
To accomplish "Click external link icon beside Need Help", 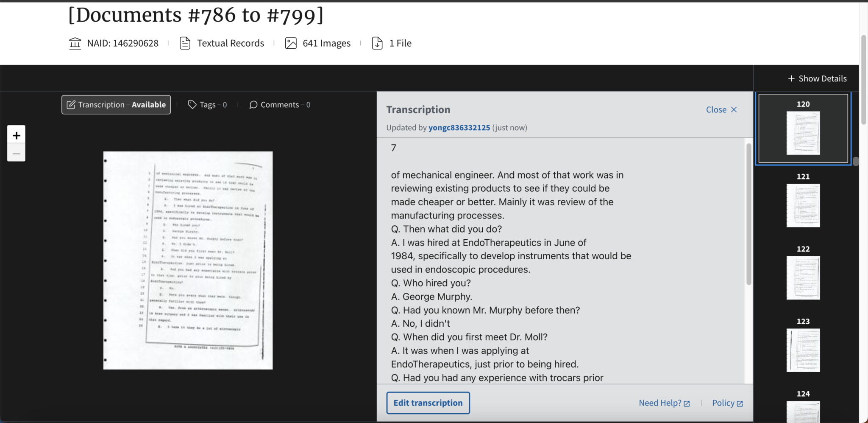I will tap(687, 403).
